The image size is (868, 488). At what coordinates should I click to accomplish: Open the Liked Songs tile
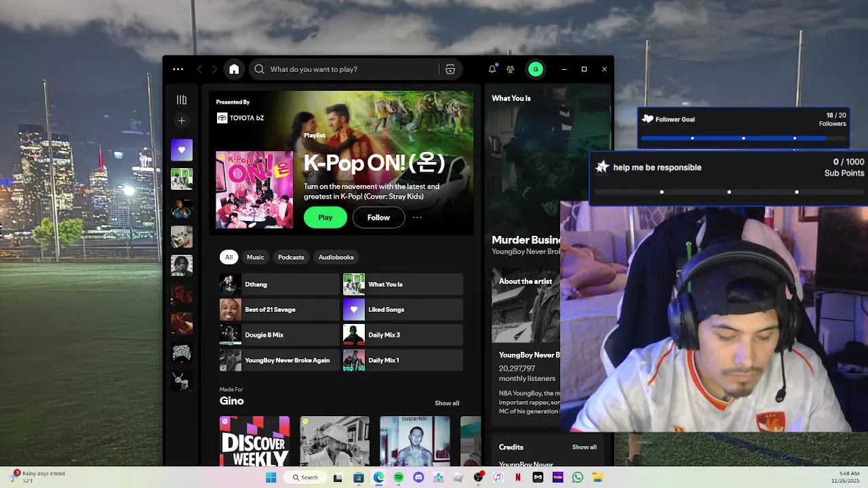[x=403, y=310]
